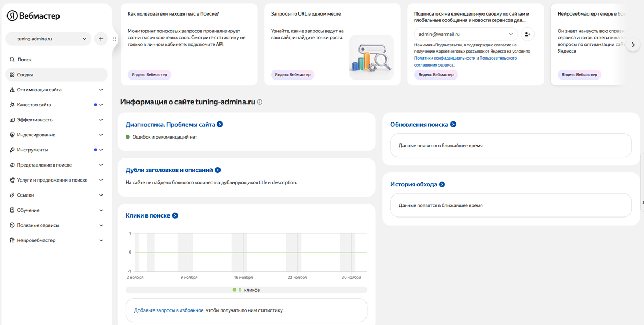The image size is (644, 325).
Task: Click the Дубли заголовков и описаний heading
Action: [x=169, y=170]
